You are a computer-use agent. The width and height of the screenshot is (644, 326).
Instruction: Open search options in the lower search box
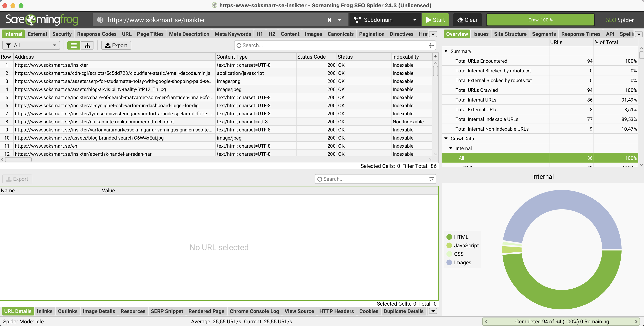coord(431,179)
